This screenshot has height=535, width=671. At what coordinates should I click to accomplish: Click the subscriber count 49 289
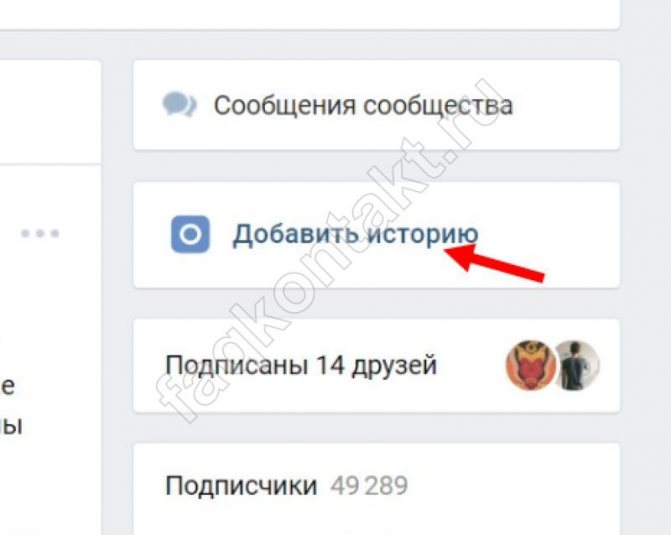pyautogui.click(x=369, y=486)
